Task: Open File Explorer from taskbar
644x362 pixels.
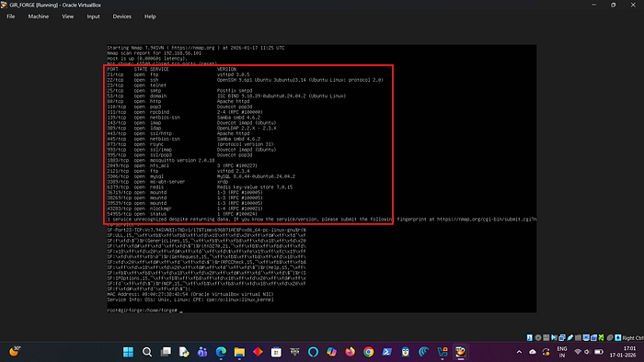Action: [239, 352]
